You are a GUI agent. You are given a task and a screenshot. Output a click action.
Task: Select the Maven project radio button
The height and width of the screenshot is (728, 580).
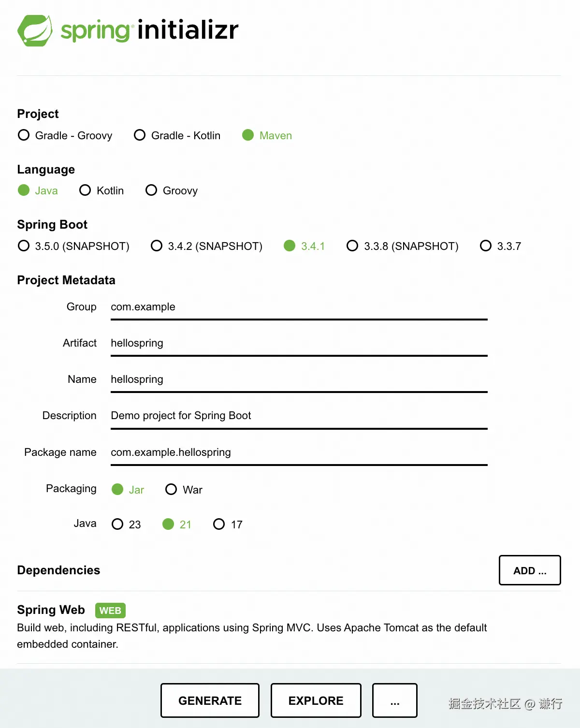[248, 135]
